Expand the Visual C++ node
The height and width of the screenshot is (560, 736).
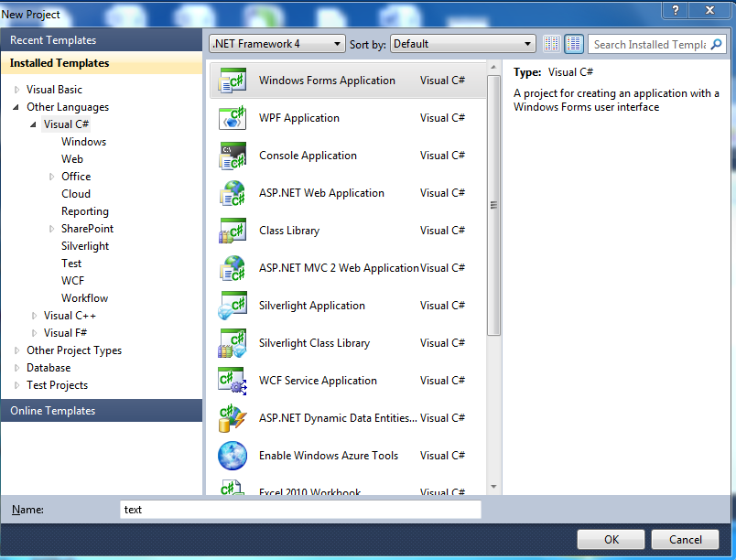pos(34,316)
